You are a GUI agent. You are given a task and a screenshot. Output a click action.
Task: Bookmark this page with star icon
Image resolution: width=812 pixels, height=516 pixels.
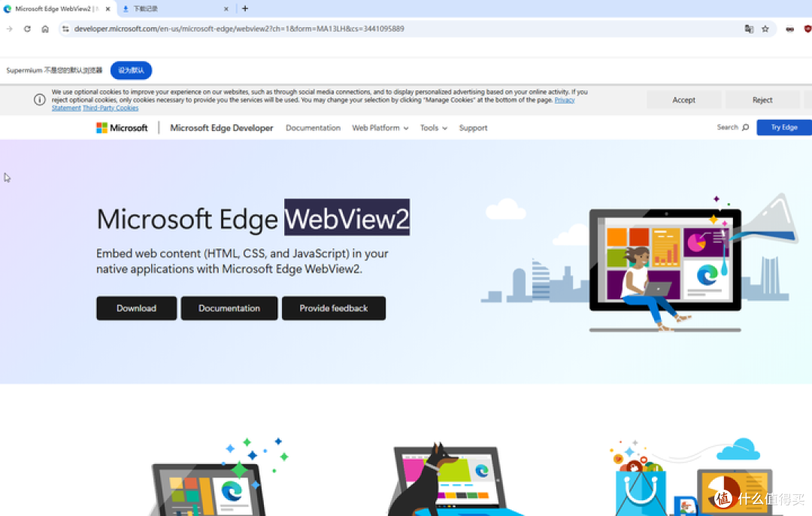[765, 29]
